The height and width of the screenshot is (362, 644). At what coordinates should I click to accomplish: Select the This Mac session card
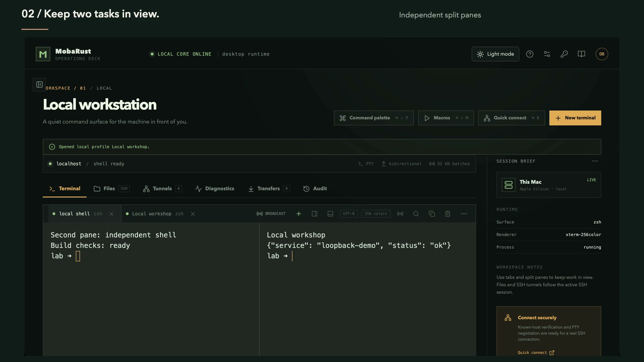549,185
